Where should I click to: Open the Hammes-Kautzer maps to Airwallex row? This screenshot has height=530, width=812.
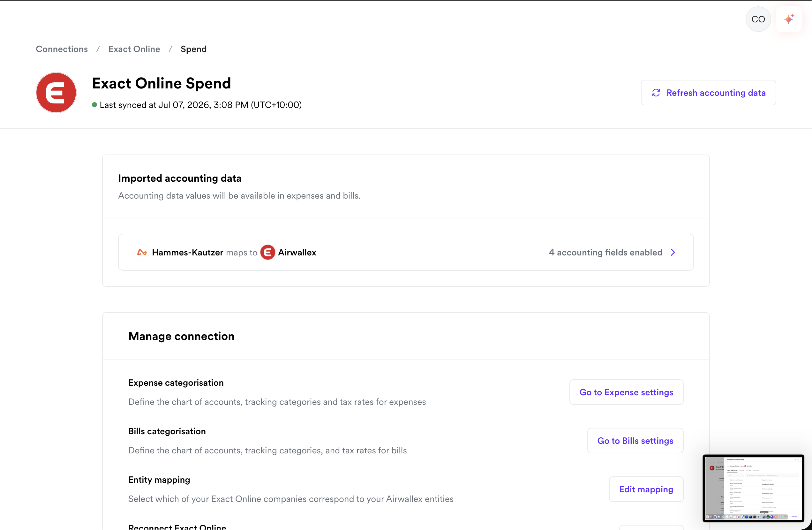point(406,253)
